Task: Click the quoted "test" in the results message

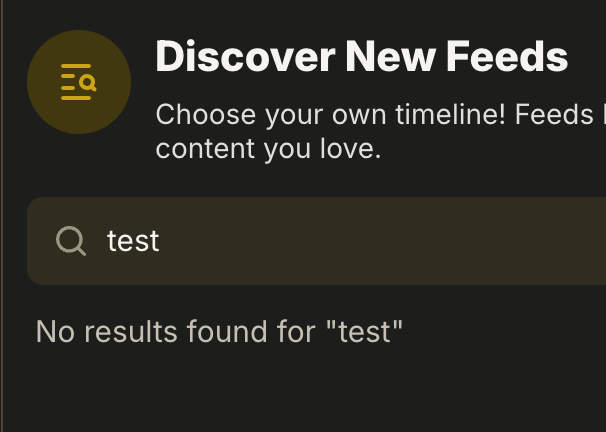Action: (x=364, y=332)
